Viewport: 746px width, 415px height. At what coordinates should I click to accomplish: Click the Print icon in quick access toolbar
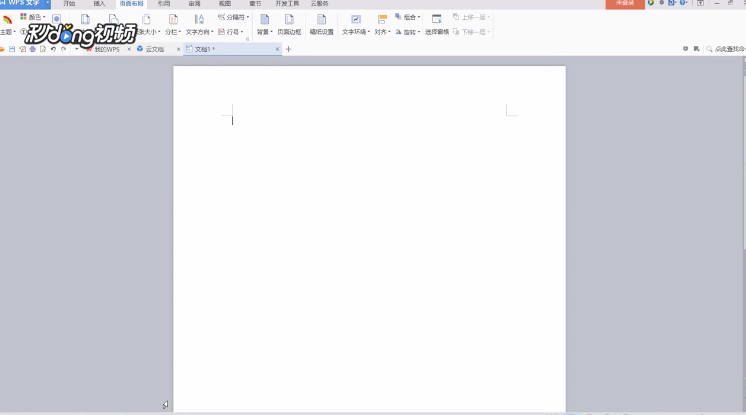click(33, 49)
